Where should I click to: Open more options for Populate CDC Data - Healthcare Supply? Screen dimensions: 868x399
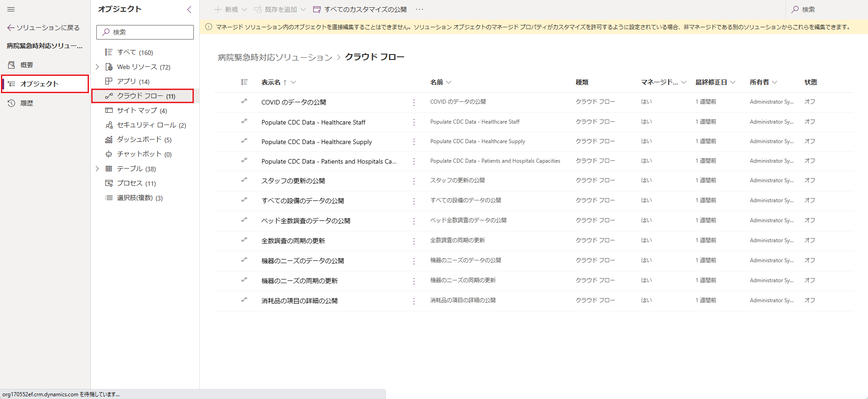click(414, 142)
